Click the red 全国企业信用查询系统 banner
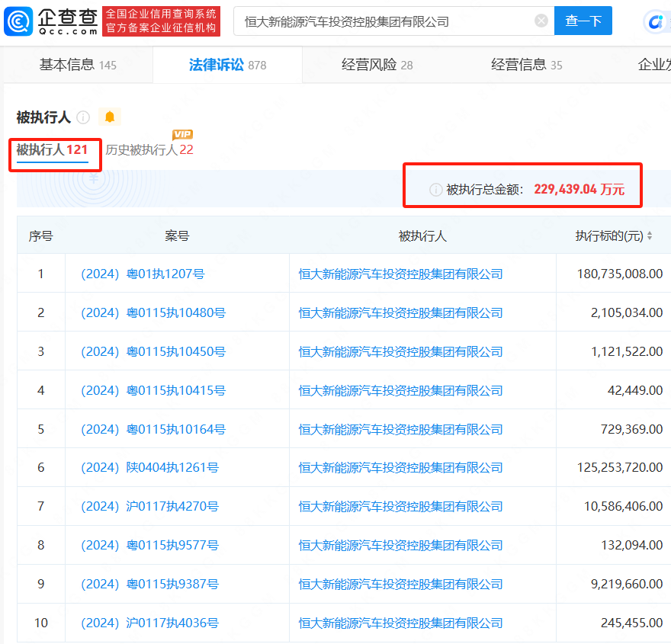671x644 pixels. tap(162, 21)
